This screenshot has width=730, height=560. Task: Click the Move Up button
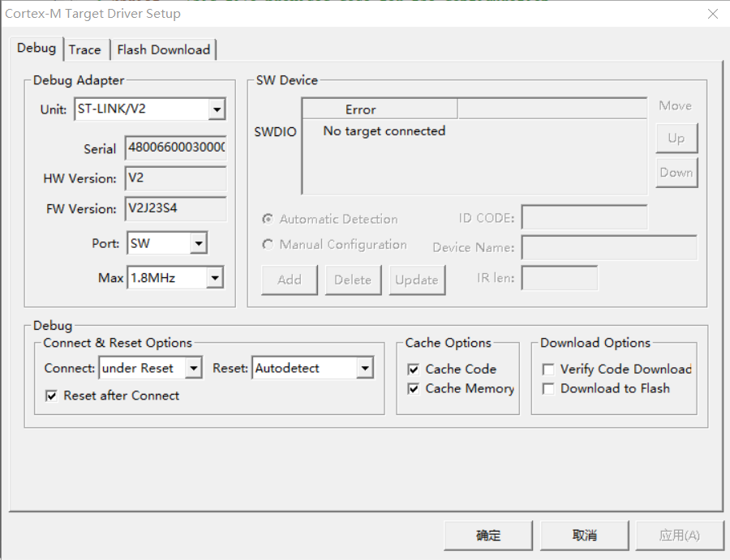(x=676, y=138)
